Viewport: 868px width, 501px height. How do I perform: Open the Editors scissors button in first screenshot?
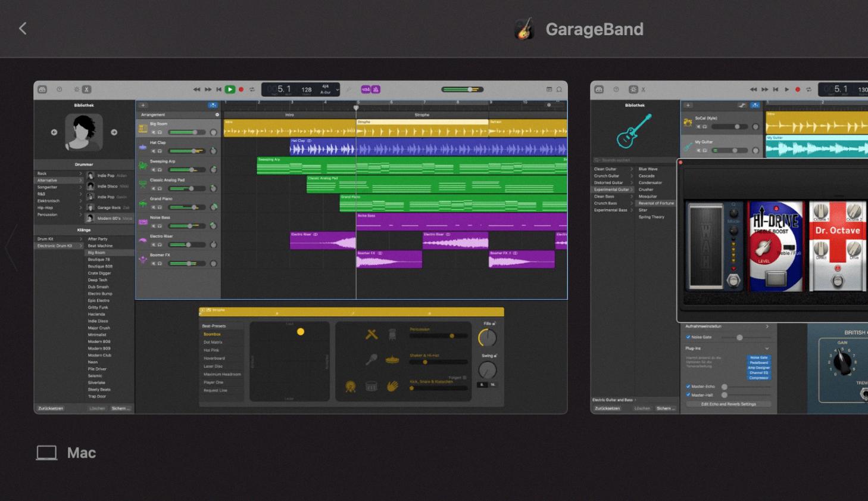pyautogui.click(x=86, y=89)
